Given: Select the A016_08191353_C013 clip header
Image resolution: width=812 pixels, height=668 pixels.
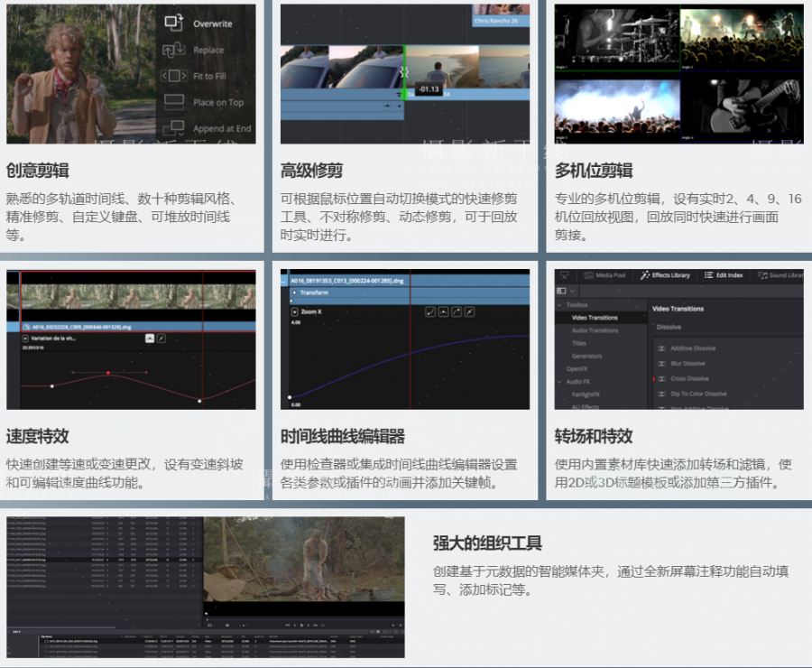Looking at the screenshot, I should point(409,281).
